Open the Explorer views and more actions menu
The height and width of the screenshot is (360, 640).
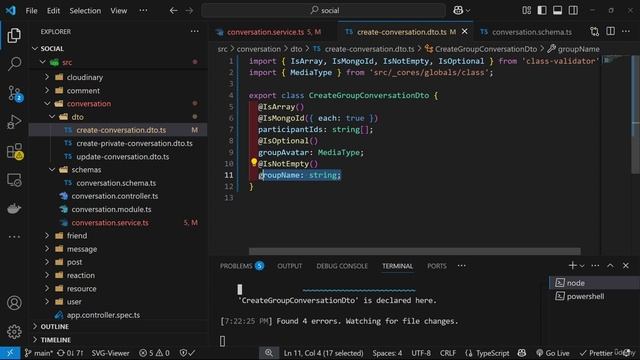click(x=194, y=31)
